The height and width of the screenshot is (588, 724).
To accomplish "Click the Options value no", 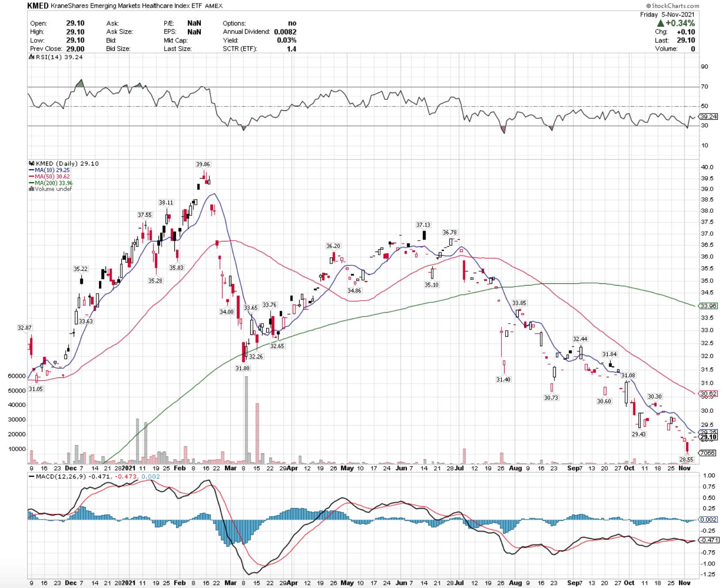I will pos(292,23).
